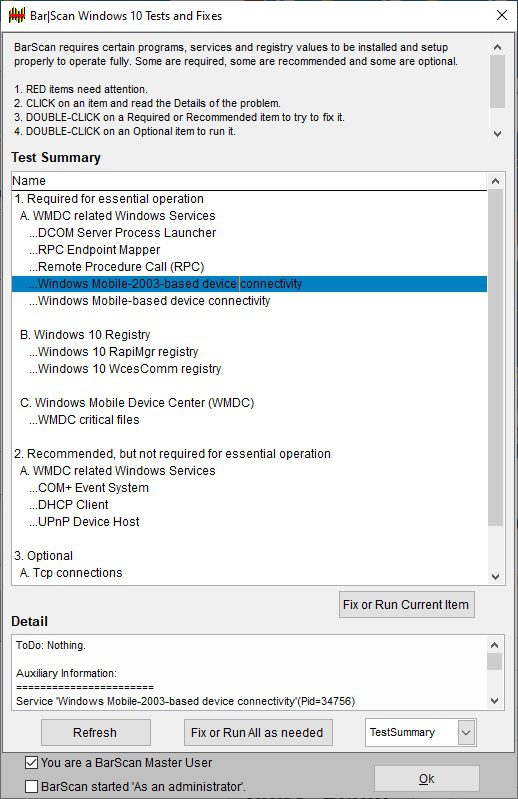Click the Refresh button

pyautogui.click(x=95, y=733)
